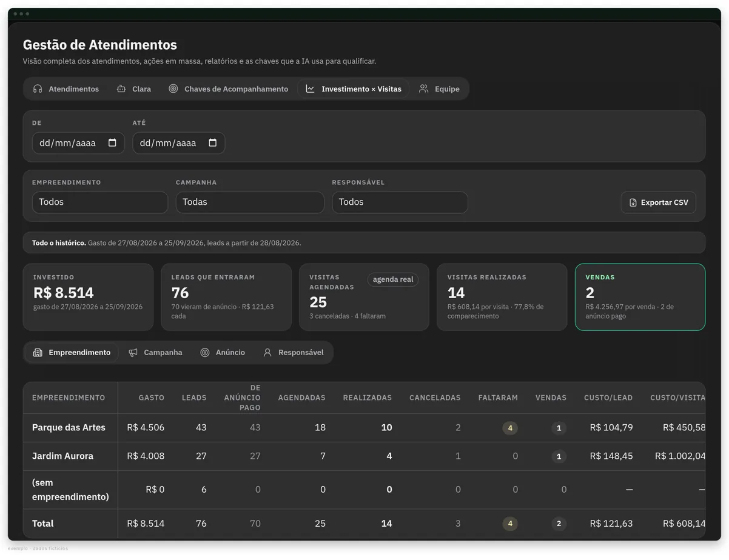Group the table by Responsável
The height and width of the screenshot is (560, 729).
tap(293, 353)
